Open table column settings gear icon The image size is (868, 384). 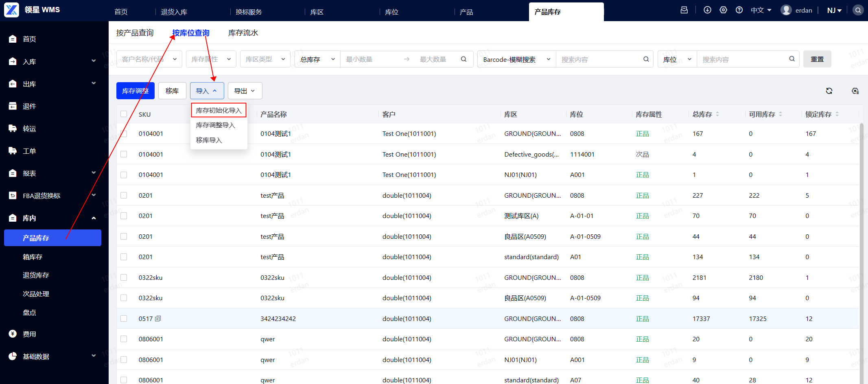pos(855,91)
